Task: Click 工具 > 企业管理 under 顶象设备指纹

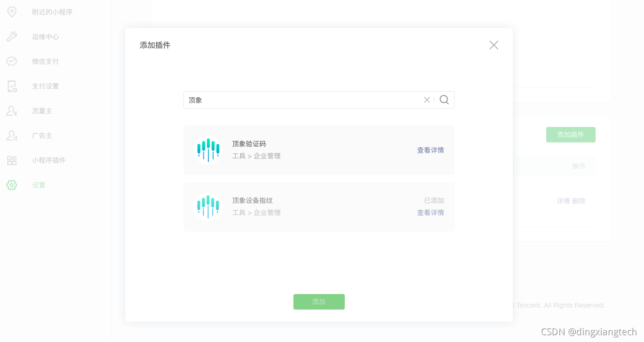Action: pyautogui.click(x=256, y=213)
